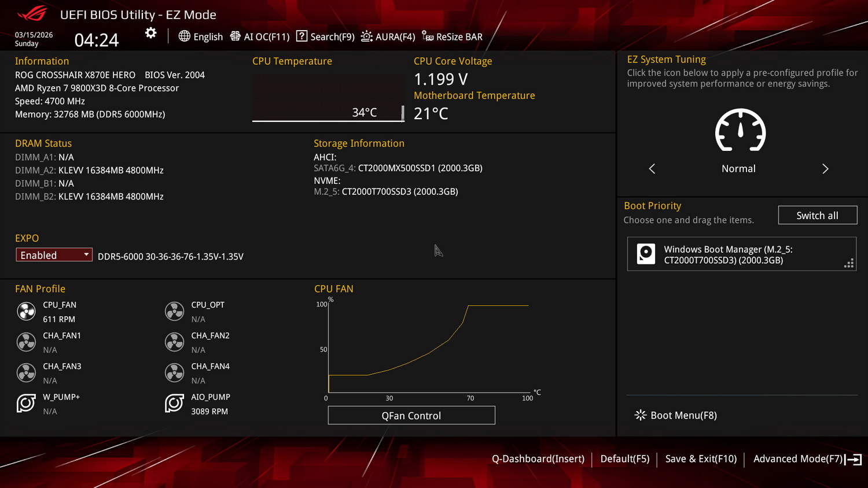868x488 pixels.
Task: Click the 3089 RPM AIO pump speed
Action: point(209,412)
